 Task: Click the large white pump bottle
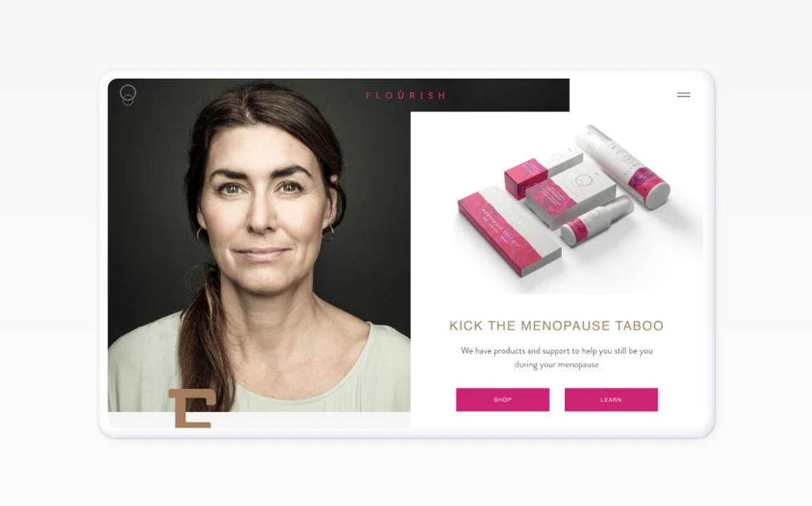coord(623,165)
